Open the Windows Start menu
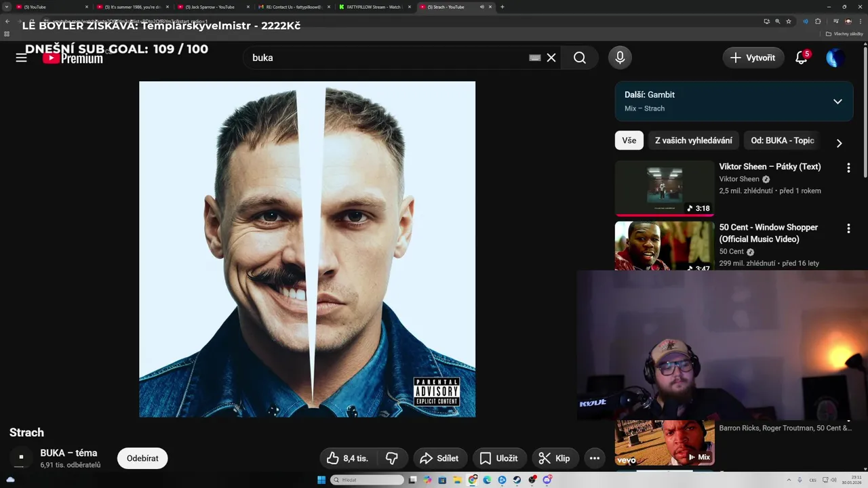Viewport: 868px width, 488px height. coord(321,480)
